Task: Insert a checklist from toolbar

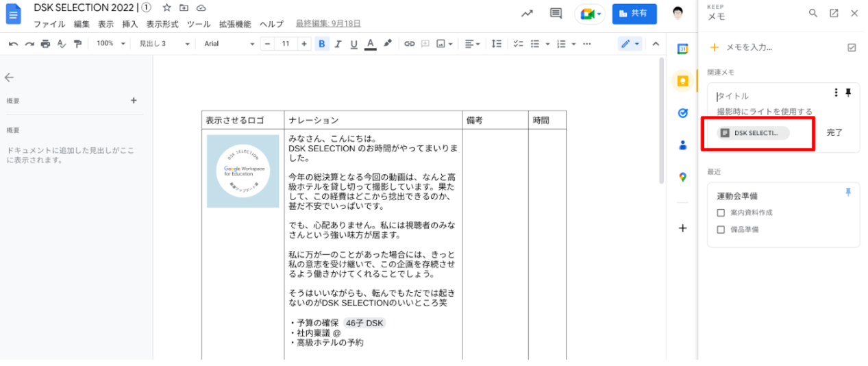Action: point(519,44)
